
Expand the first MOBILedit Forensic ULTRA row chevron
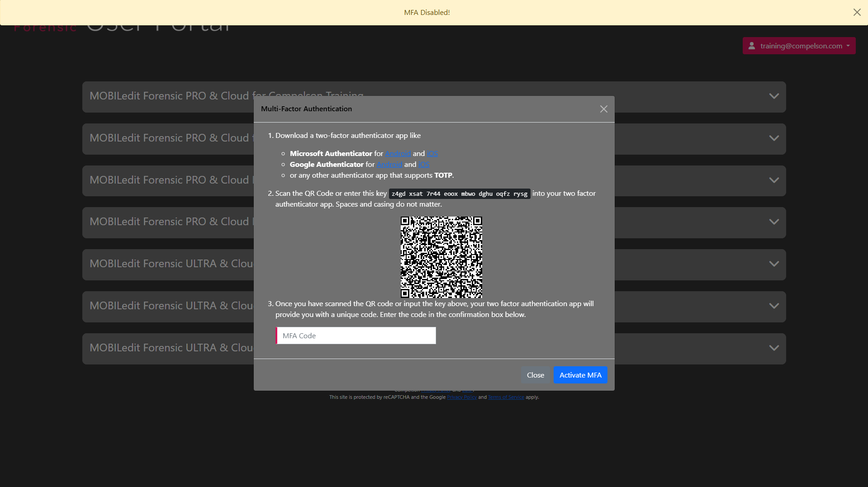(774, 264)
